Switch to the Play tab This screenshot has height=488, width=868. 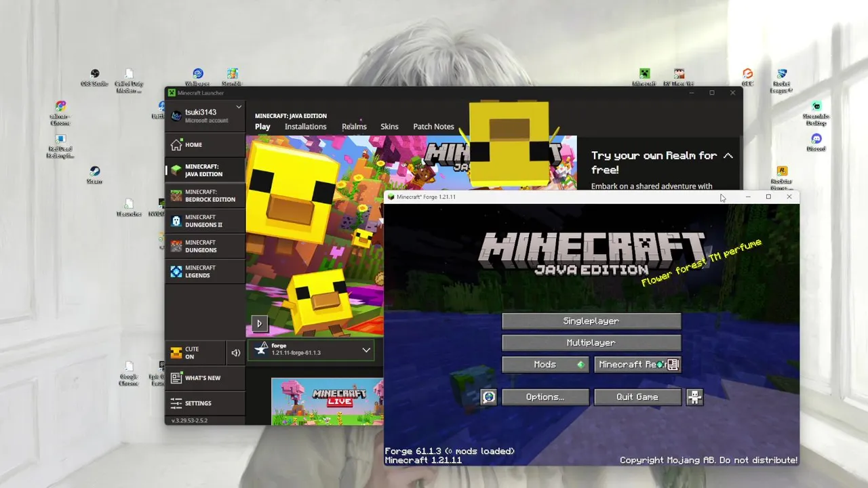262,127
